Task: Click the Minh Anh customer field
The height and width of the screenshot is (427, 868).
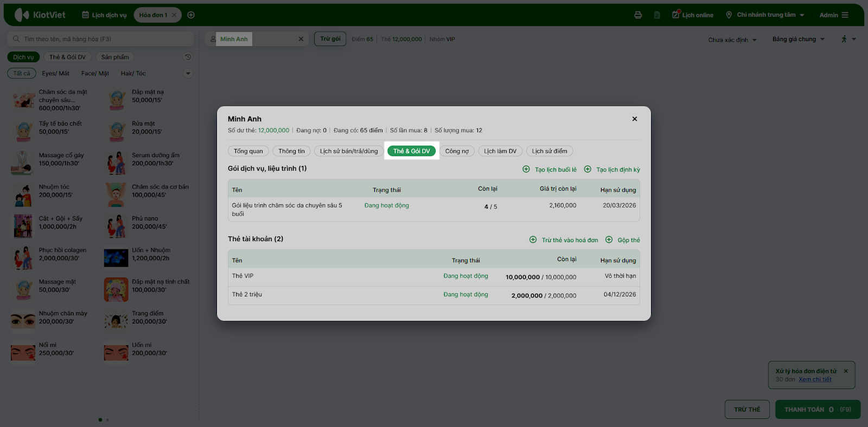Action: click(257, 39)
